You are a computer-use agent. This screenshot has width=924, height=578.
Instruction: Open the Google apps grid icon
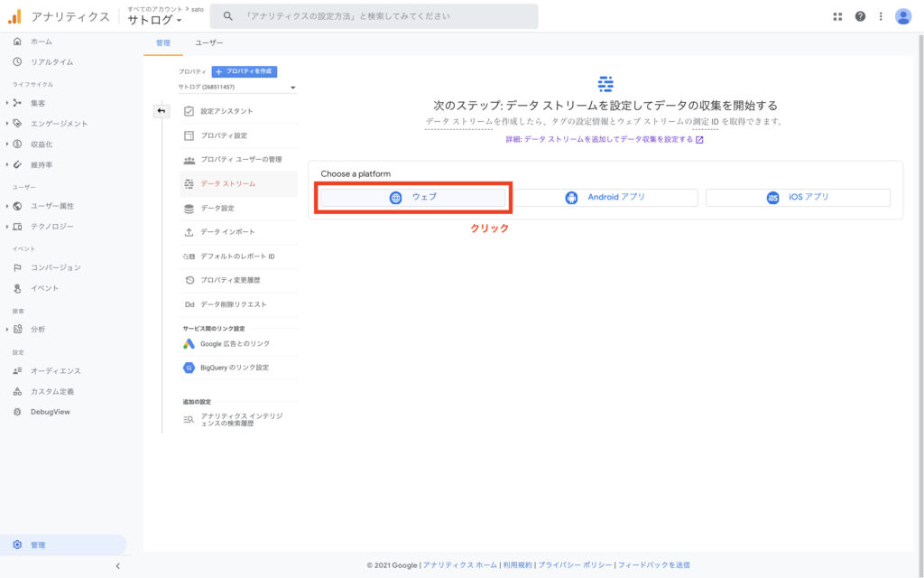(837, 16)
